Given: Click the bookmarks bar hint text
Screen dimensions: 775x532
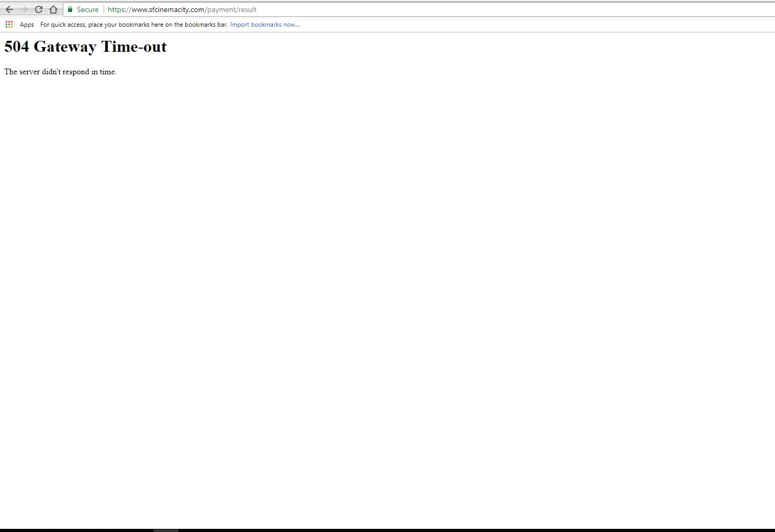Looking at the screenshot, I should pos(134,25).
